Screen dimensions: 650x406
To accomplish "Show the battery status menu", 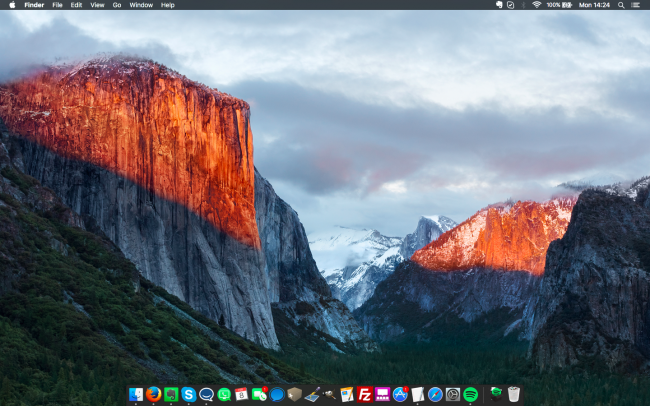I will coord(559,5).
